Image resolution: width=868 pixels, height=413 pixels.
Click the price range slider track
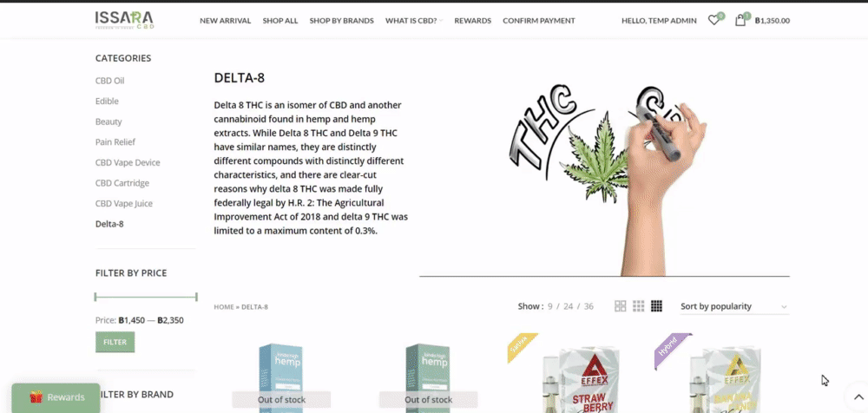[x=146, y=298]
